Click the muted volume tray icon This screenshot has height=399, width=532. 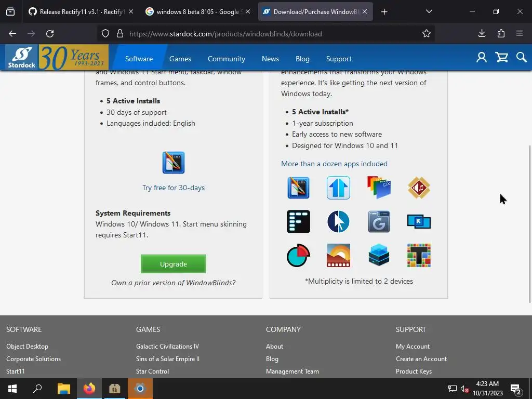[x=464, y=389]
